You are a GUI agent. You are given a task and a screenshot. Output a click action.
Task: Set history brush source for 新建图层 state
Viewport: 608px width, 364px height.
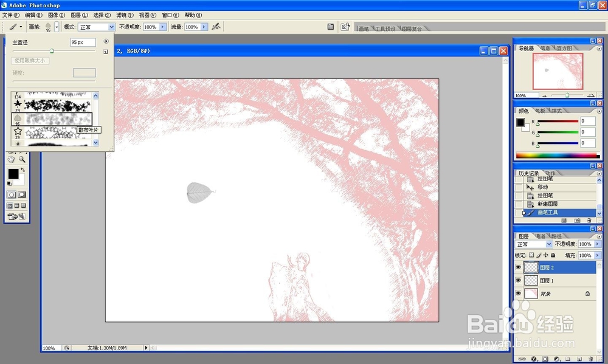tap(519, 204)
